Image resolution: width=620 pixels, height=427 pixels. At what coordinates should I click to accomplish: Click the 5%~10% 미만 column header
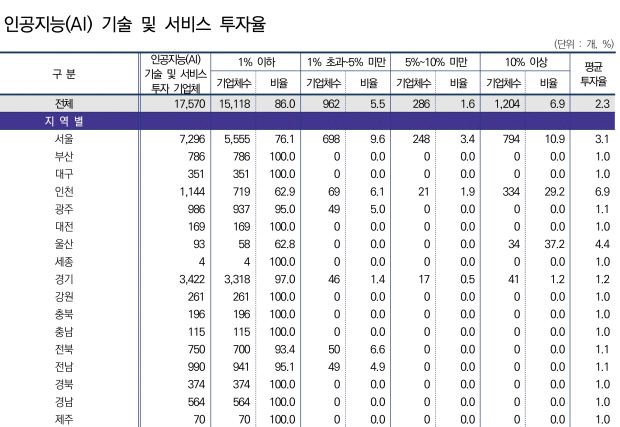[x=433, y=62]
